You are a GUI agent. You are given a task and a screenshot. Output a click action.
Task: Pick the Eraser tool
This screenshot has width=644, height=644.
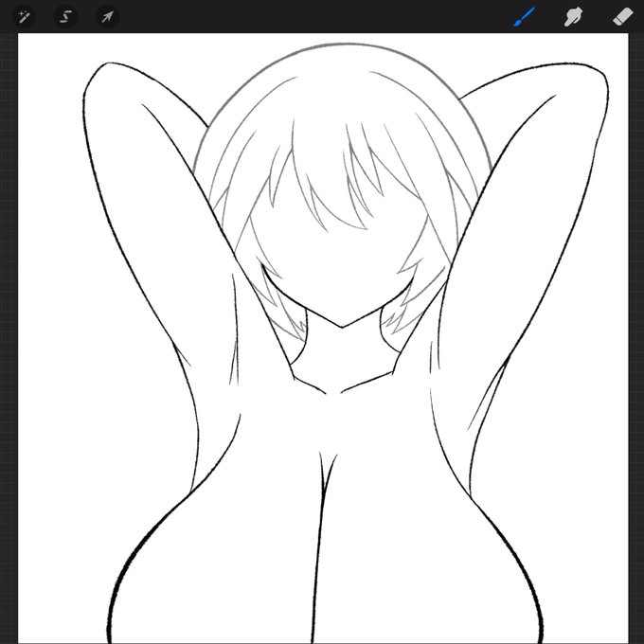[x=622, y=17]
